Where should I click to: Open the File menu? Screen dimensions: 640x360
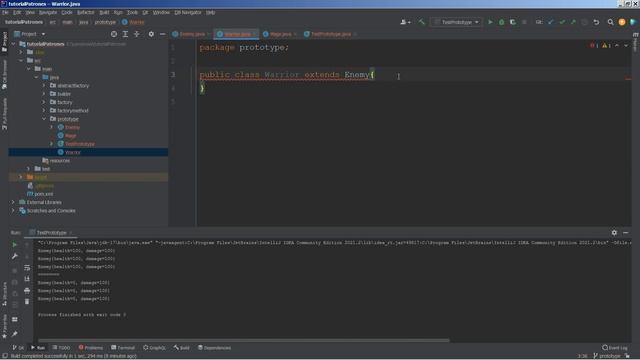coord(5,13)
